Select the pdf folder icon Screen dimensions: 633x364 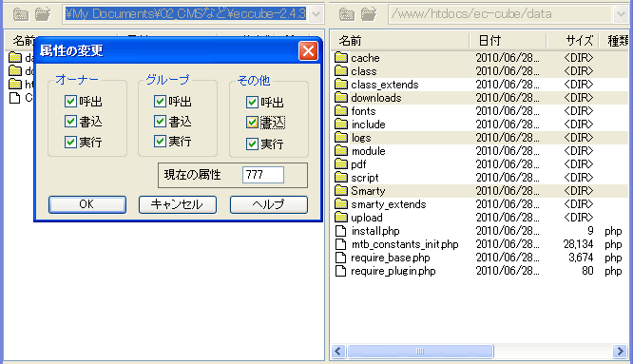341,163
